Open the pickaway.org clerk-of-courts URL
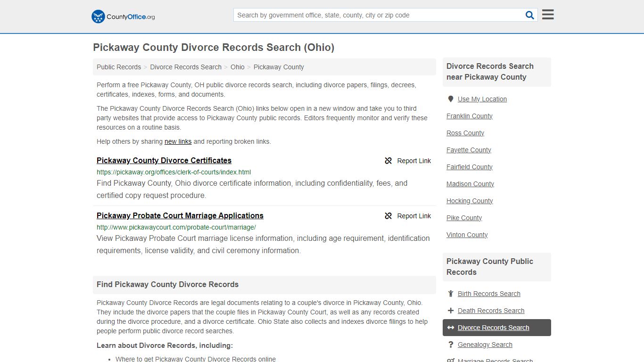Image resolution: width=644 pixels, height=362 pixels. [x=173, y=172]
